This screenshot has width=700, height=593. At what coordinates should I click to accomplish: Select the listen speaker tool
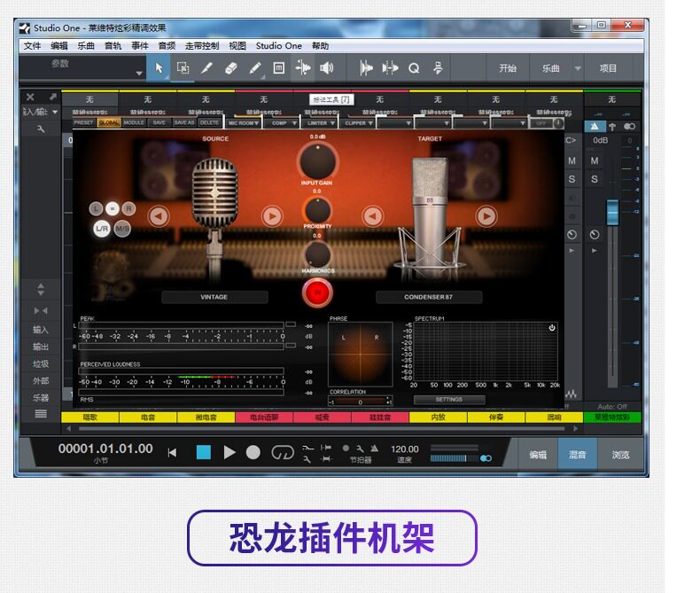[327, 68]
